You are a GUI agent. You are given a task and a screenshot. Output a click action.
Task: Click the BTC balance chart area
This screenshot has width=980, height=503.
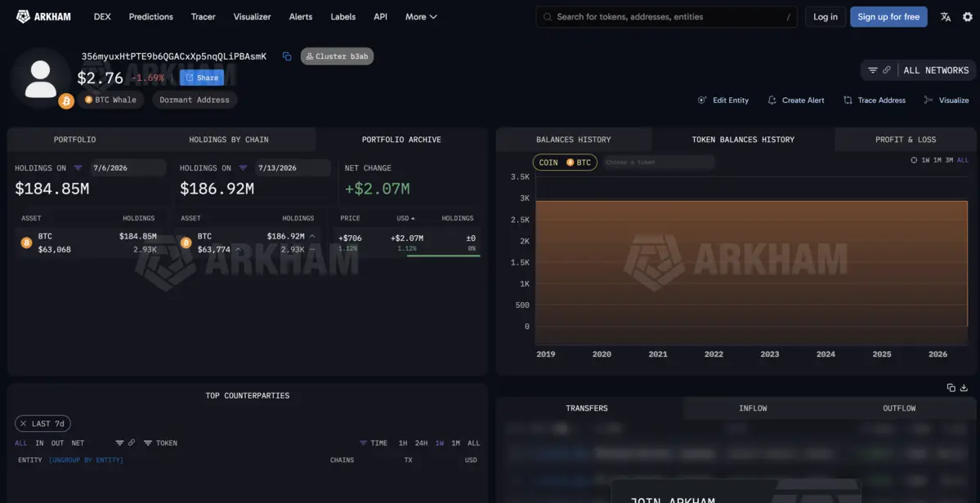pyautogui.click(x=751, y=262)
